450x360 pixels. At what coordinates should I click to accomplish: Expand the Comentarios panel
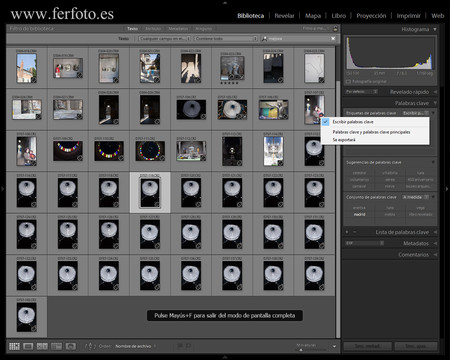coord(435,255)
